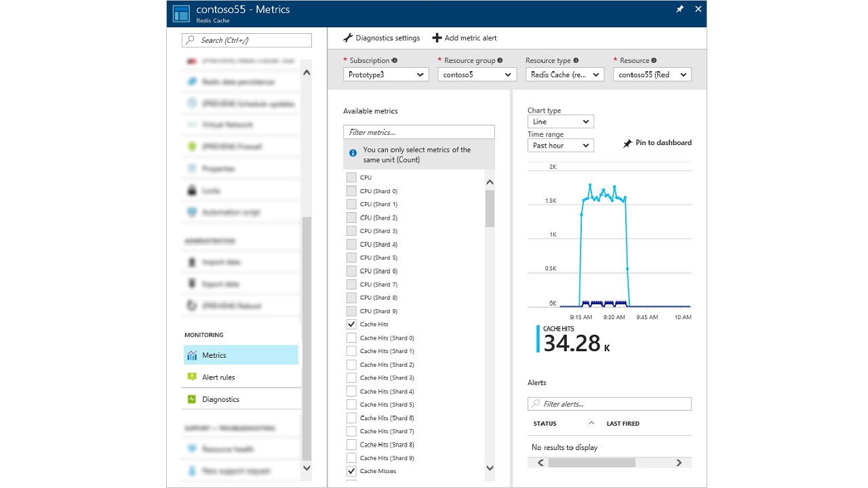Viewport: 868px width, 488px height.
Task: Check the CPU (Shard 4) metric
Action: click(x=351, y=244)
